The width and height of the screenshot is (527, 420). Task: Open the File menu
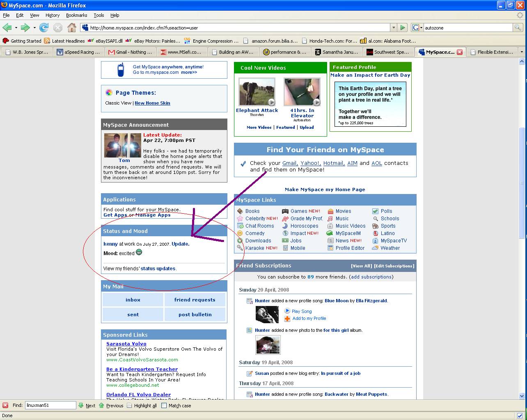[6, 15]
